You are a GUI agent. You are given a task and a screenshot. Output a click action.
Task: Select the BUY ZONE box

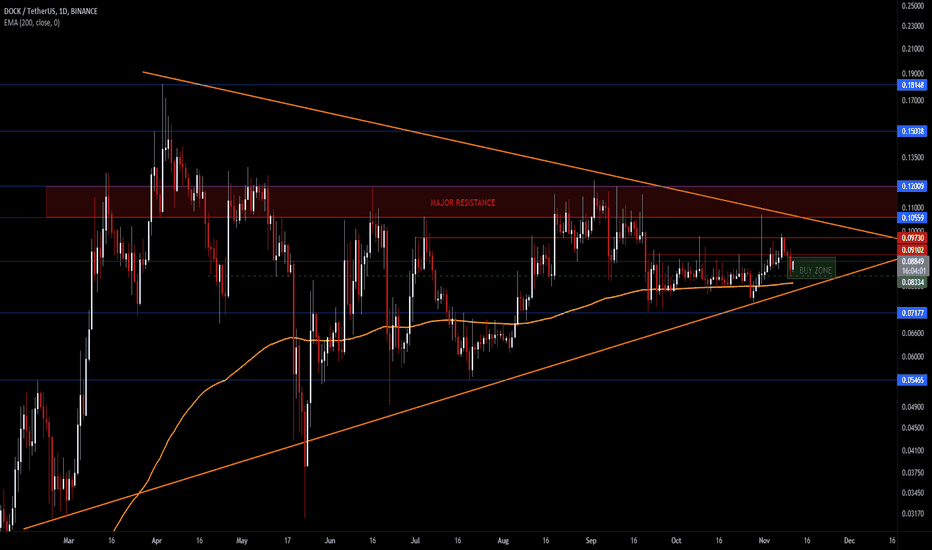(811, 268)
